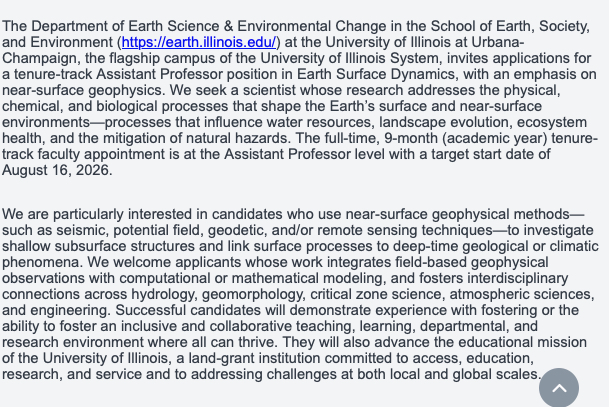Click the date text 'August 16, 2026'

coord(57,171)
